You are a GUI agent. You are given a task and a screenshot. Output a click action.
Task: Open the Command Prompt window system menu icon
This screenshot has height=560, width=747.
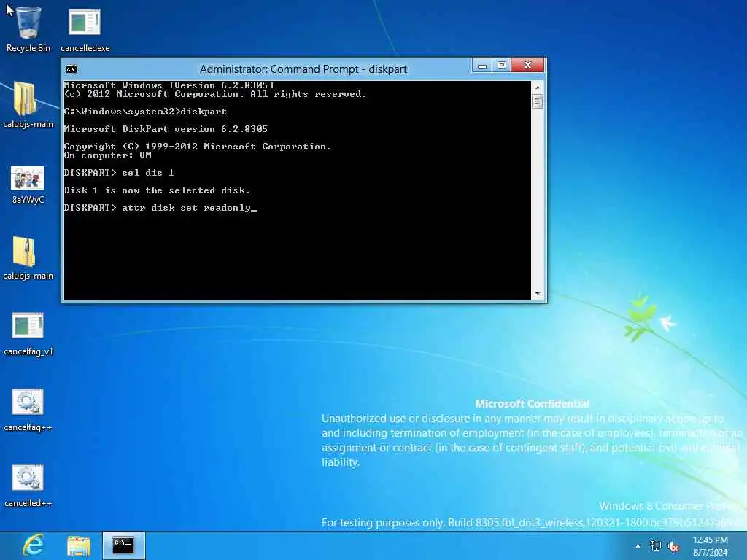[71, 69]
